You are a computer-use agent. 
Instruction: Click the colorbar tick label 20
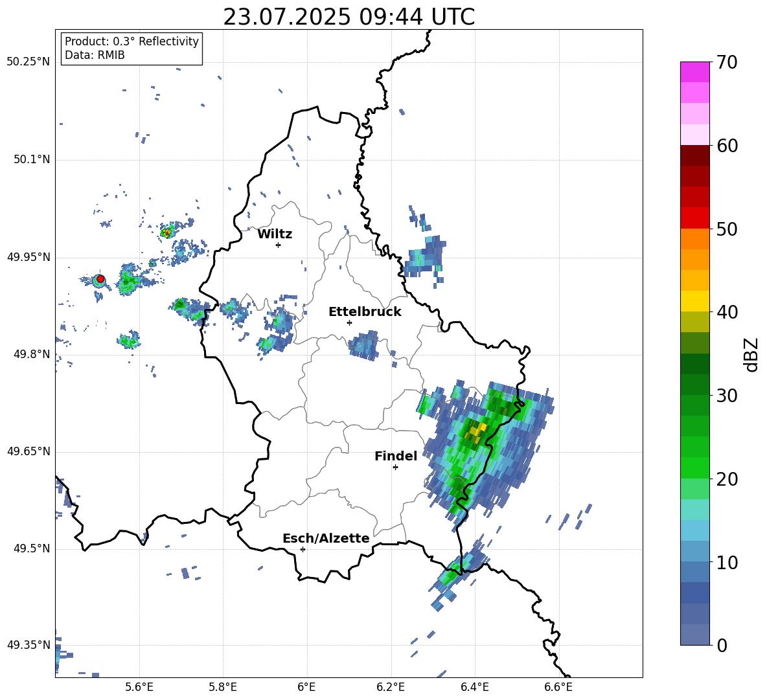click(x=727, y=479)
